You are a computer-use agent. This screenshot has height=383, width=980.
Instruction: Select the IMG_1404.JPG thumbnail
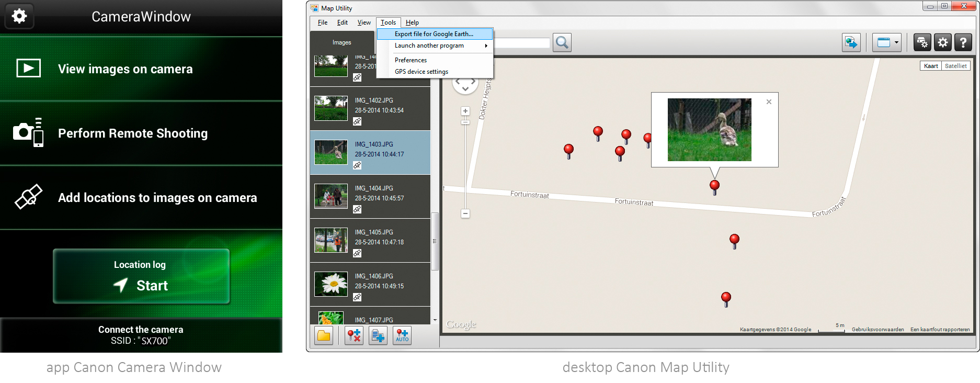click(331, 196)
